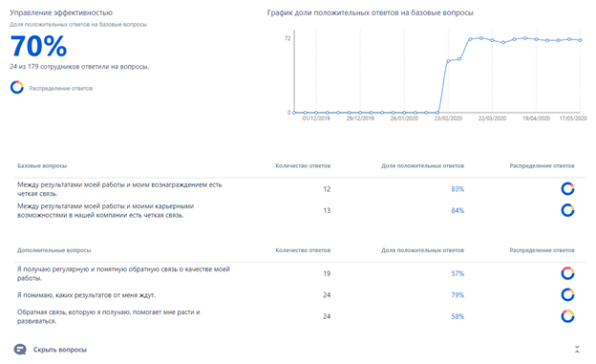
Task: Open the 83% positive answers link
Action: (x=458, y=189)
